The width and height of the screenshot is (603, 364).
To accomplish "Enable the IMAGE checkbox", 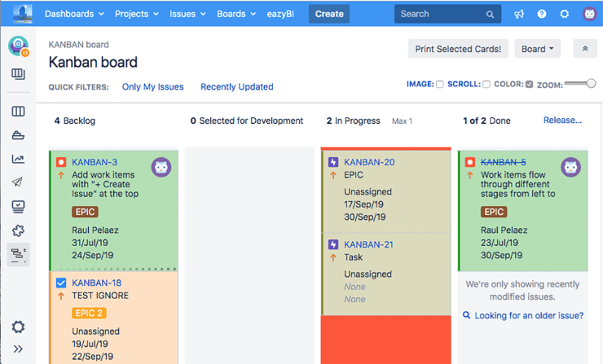I will pos(440,85).
